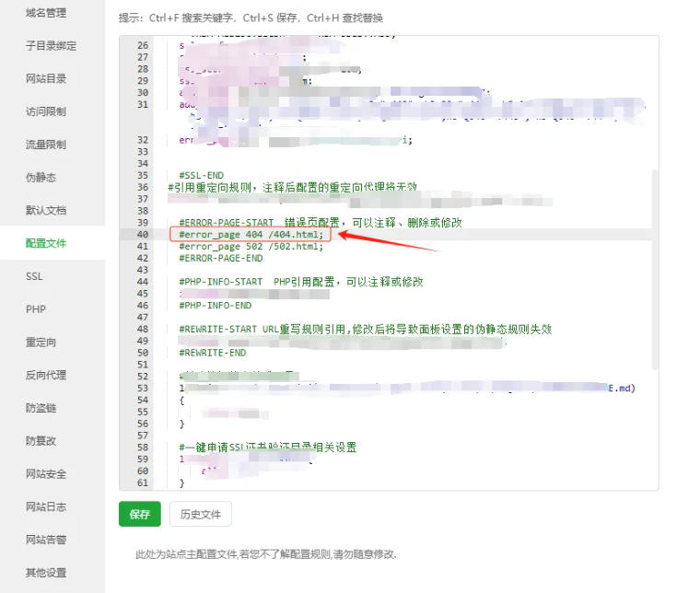Save the config with the green 保存 button
The width and height of the screenshot is (700, 593).
tap(140, 514)
